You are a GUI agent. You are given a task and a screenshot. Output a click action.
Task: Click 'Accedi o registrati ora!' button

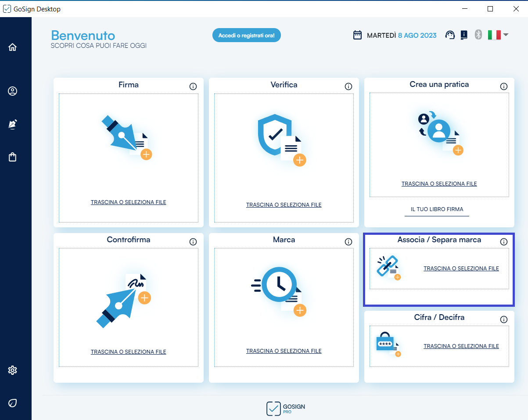click(246, 36)
